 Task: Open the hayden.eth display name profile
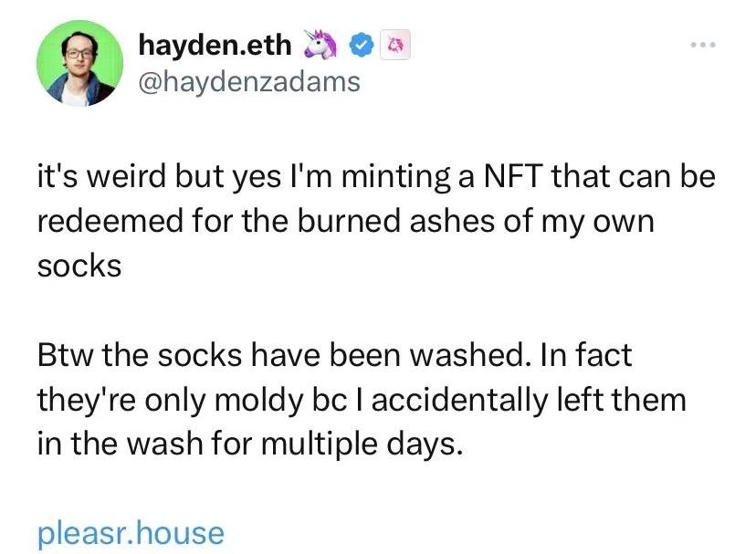215,44
